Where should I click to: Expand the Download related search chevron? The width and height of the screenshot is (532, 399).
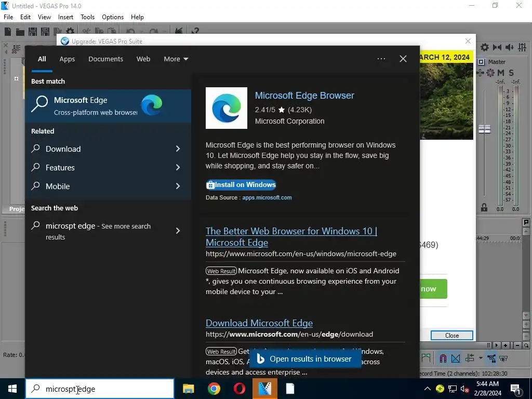(178, 149)
